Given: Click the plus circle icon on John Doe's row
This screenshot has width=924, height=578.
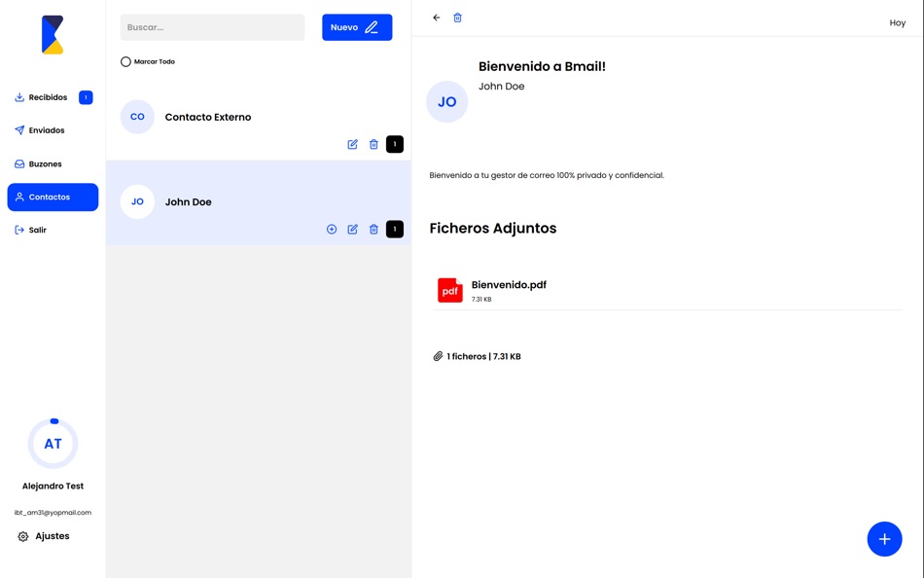Looking at the screenshot, I should (x=331, y=229).
